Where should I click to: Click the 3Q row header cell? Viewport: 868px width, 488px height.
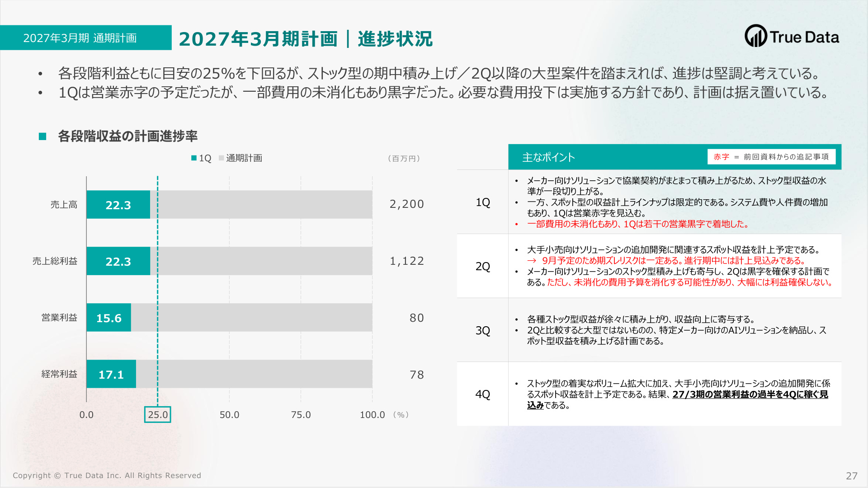click(483, 330)
